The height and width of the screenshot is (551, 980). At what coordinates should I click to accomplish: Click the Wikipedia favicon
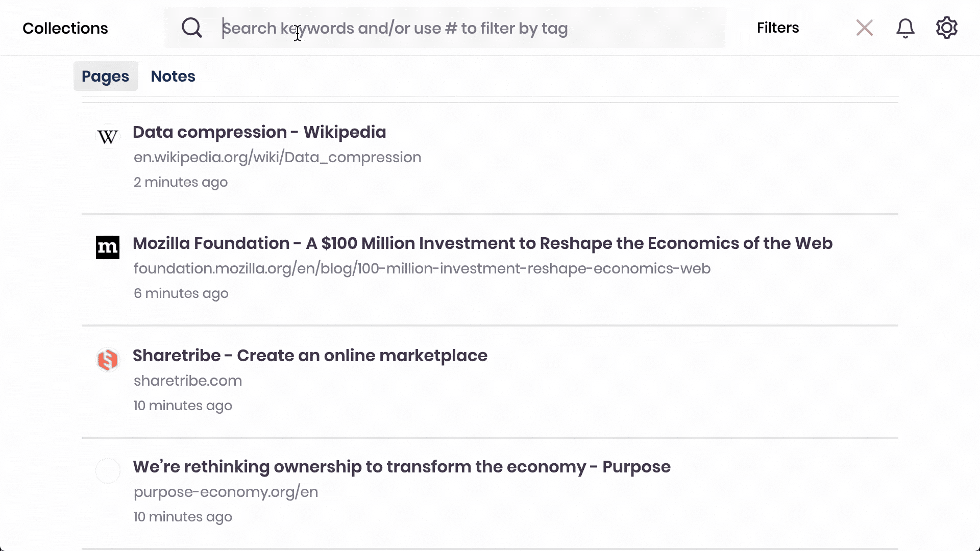pyautogui.click(x=108, y=136)
